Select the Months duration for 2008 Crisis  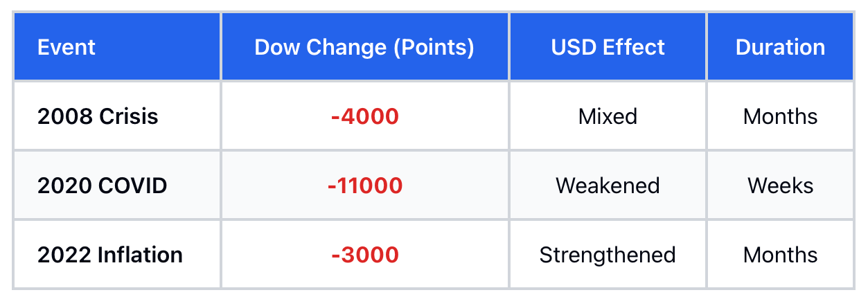(x=780, y=116)
